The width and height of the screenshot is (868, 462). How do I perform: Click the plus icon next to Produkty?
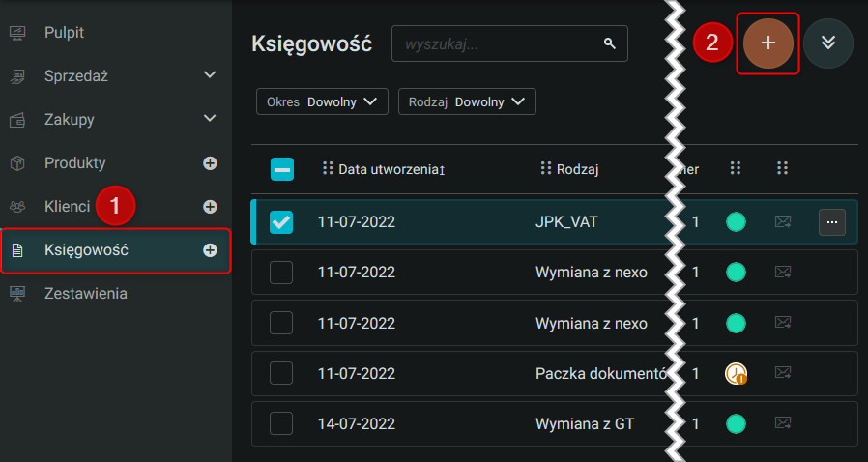click(x=210, y=163)
